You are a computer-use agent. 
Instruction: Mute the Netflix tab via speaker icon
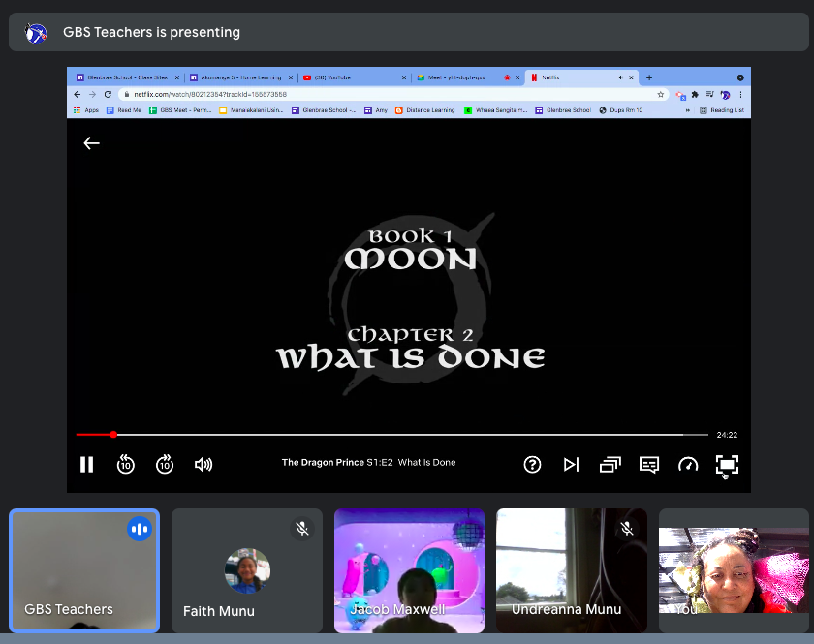[620, 77]
